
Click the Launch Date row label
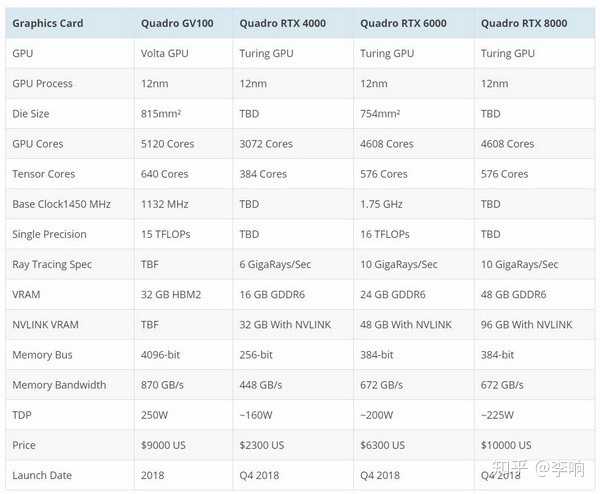[x=42, y=475]
